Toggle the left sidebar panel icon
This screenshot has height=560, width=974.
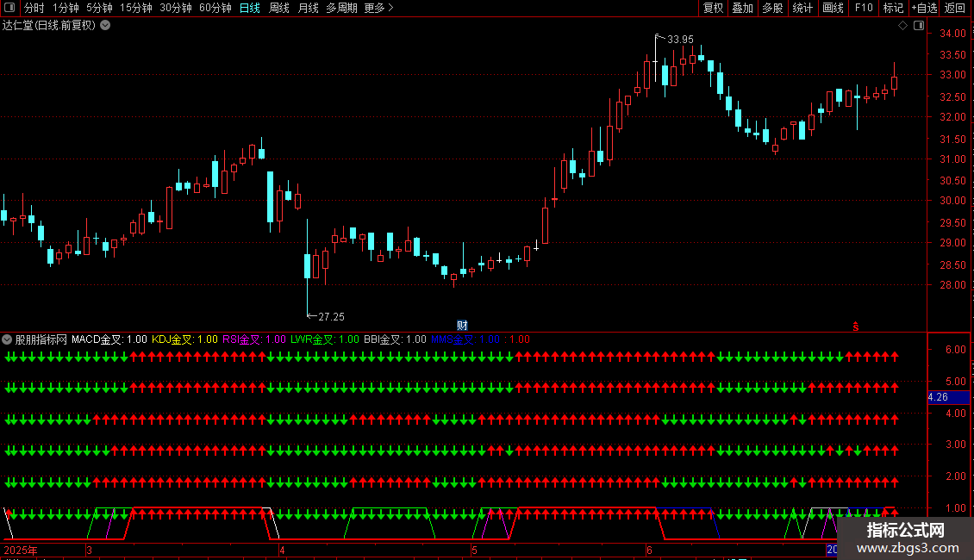click(x=9, y=8)
